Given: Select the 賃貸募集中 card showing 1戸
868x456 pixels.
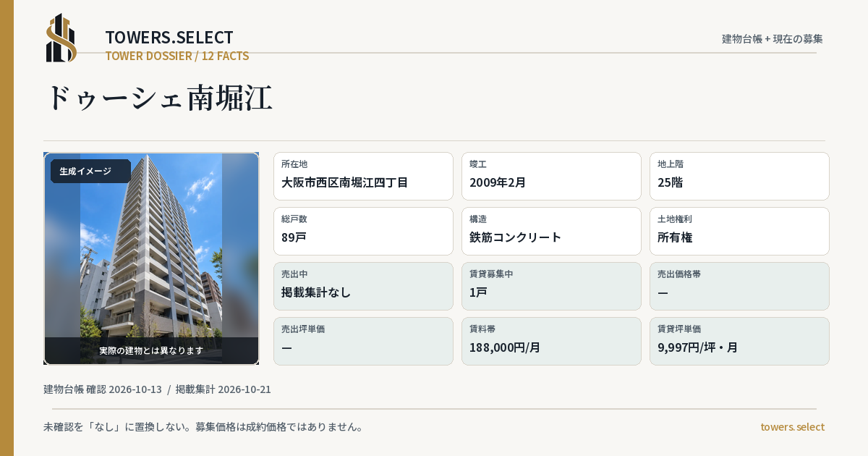Looking at the screenshot, I should (551, 286).
